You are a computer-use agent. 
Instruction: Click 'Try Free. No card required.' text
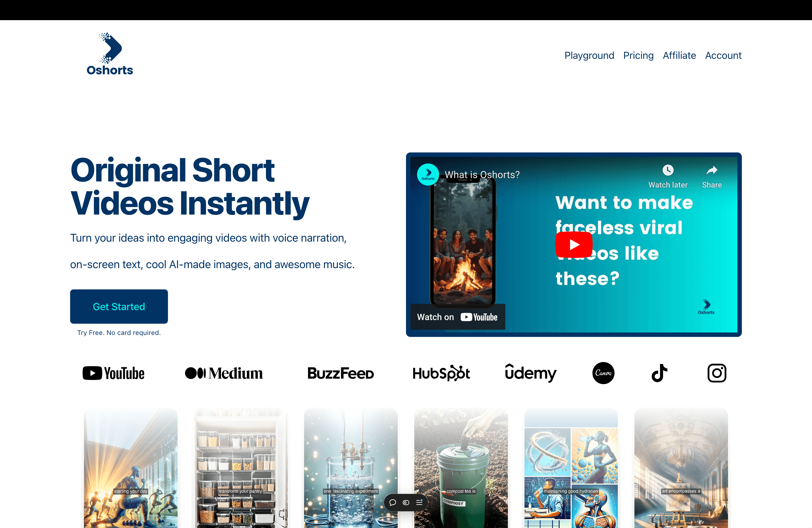pos(119,332)
